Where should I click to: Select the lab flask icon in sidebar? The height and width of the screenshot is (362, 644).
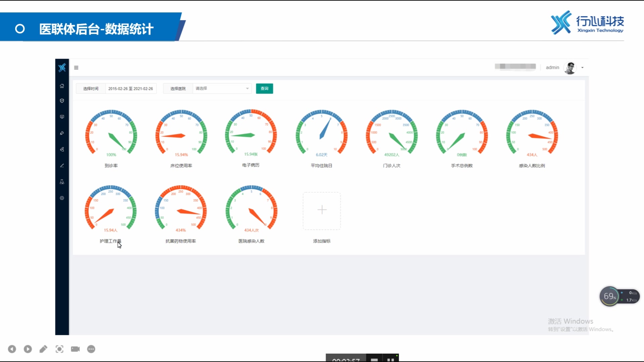(62, 182)
